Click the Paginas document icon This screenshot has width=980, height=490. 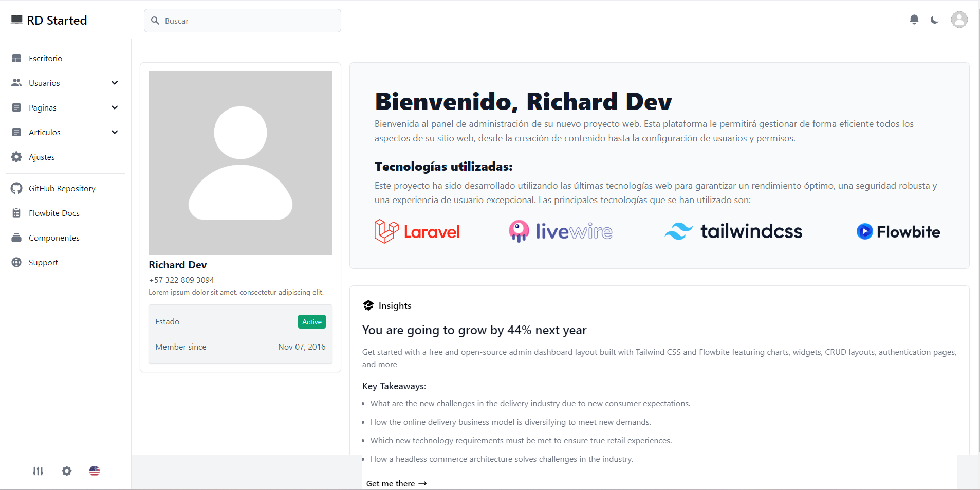16,107
